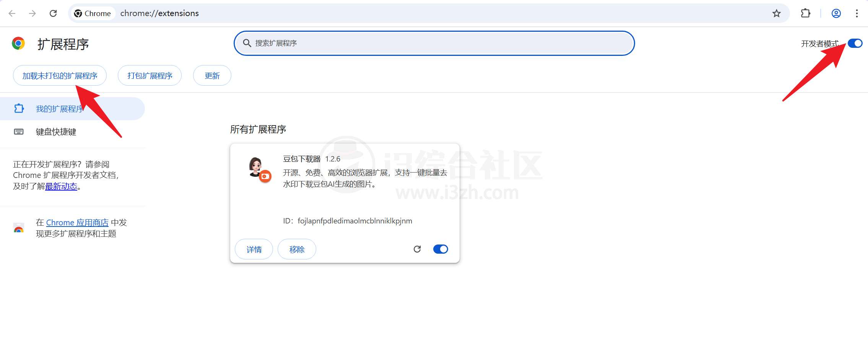Reload the 豆包下载器 extension
Image resolution: width=868 pixels, height=339 pixels.
[x=417, y=249]
